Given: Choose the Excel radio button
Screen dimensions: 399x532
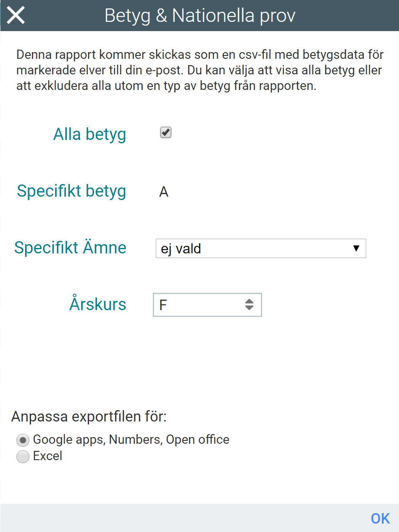Looking at the screenshot, I should (23, 456).
